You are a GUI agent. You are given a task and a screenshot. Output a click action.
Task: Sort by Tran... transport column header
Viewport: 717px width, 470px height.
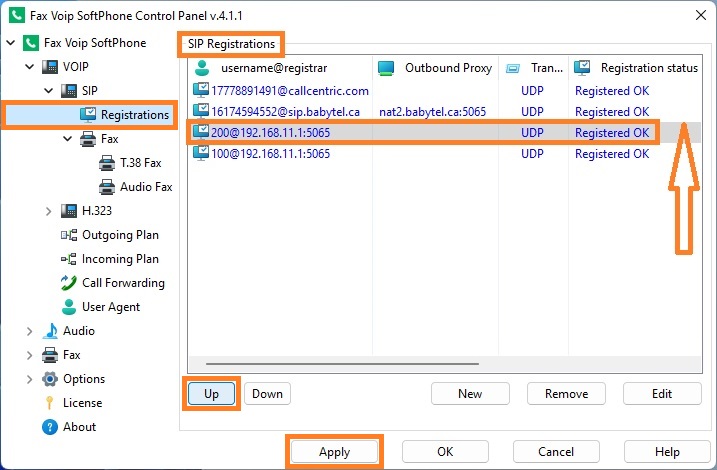pos(533,68)
